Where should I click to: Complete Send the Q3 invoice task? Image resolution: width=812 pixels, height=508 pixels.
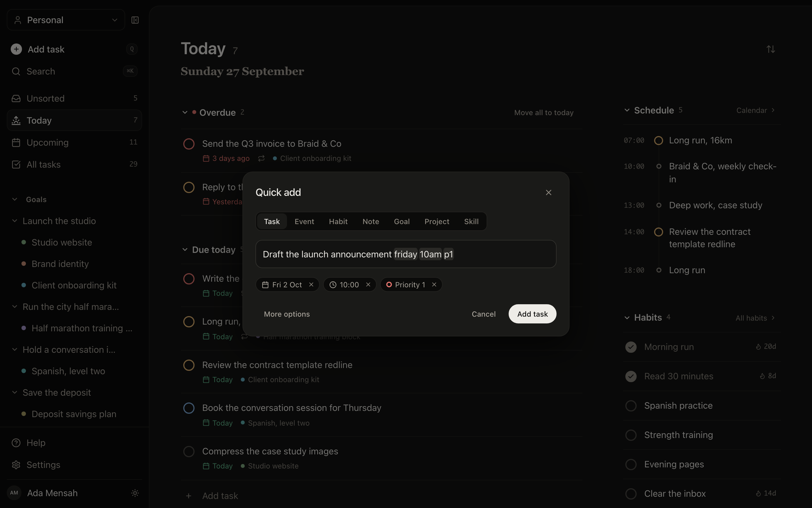[x=189, y=144]
